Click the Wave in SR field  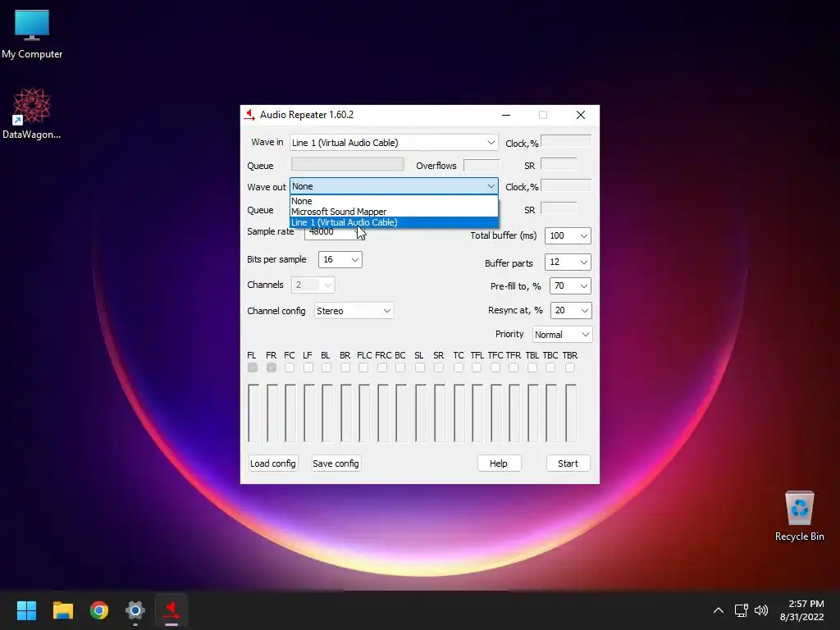click(x=559, y=164)
